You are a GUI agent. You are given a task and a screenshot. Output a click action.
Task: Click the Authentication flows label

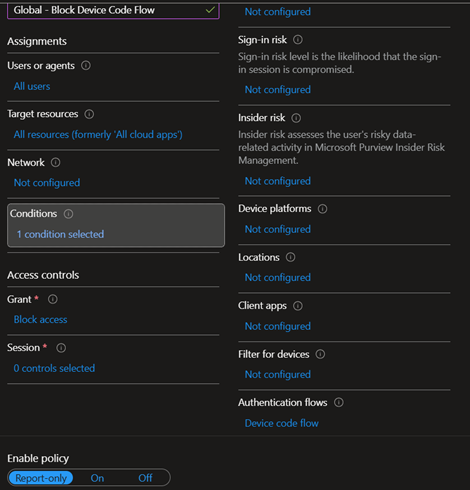pos(283,402)
